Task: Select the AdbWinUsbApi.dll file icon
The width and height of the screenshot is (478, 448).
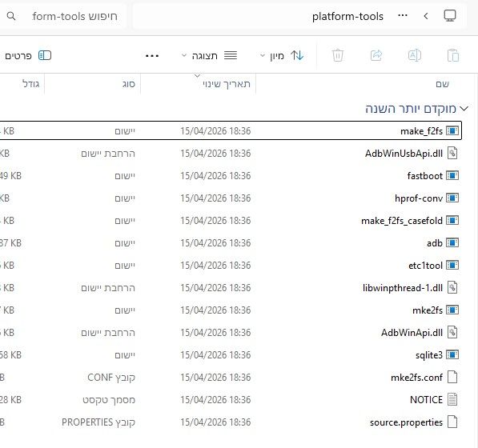Action: click(452, 153)
